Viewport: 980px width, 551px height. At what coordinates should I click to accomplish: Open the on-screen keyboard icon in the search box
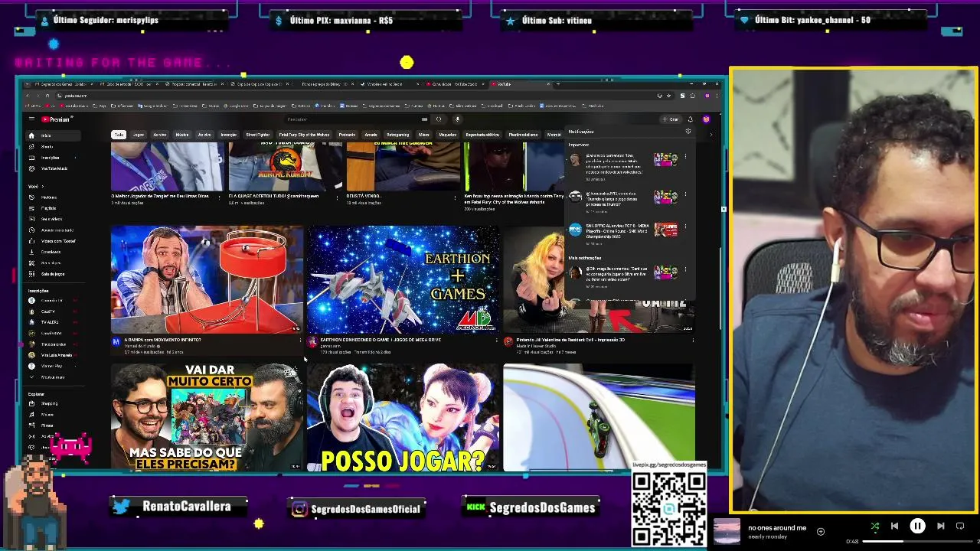click(x=424, y=119)
